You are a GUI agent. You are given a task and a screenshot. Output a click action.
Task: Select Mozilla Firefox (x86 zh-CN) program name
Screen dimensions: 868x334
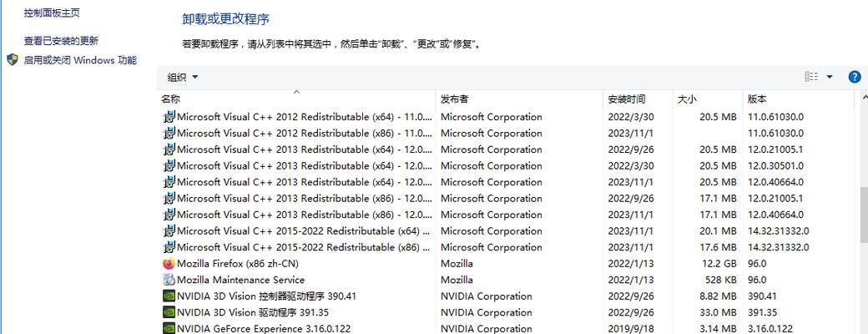click(238, 264)
